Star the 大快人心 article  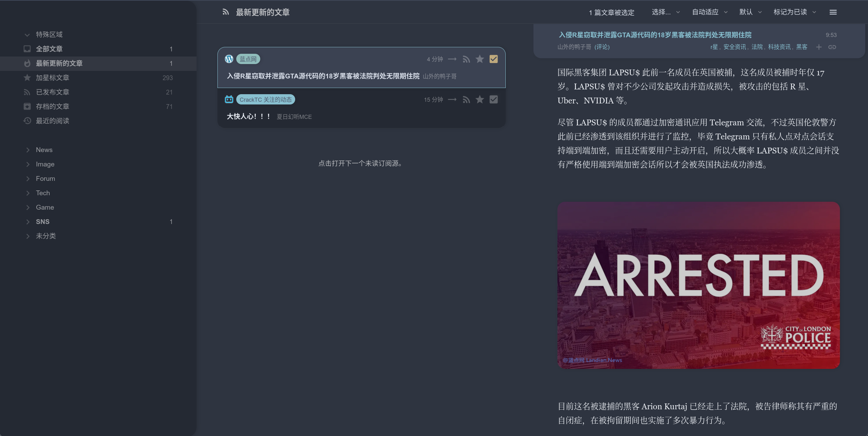[480, 100]
